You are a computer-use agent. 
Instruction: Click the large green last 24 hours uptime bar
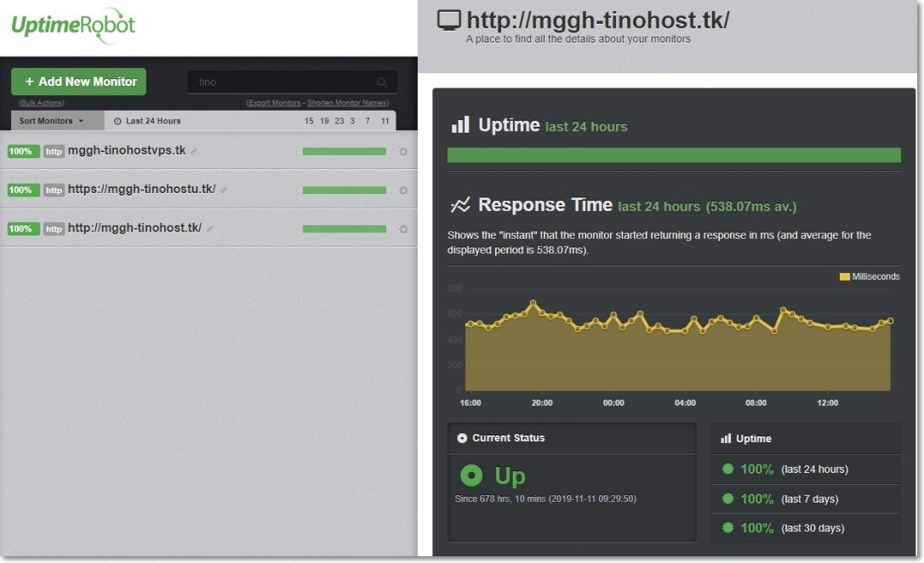click(674, 155)
